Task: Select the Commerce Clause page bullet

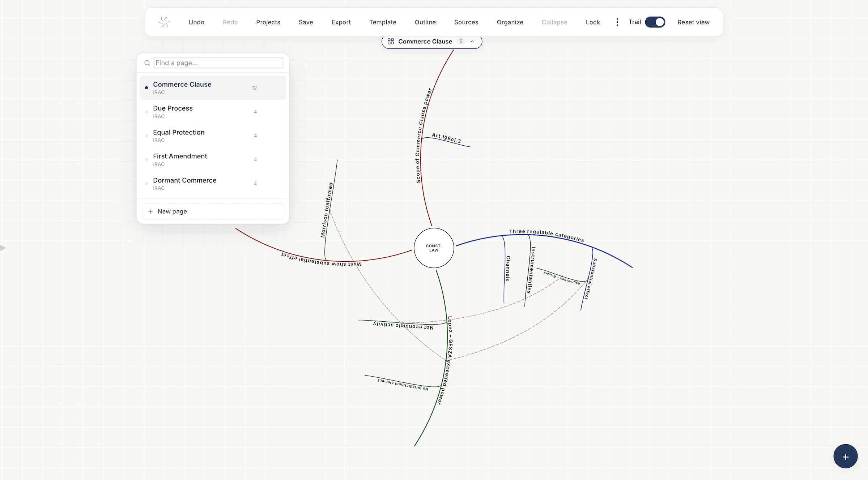Action: (146, 88)
